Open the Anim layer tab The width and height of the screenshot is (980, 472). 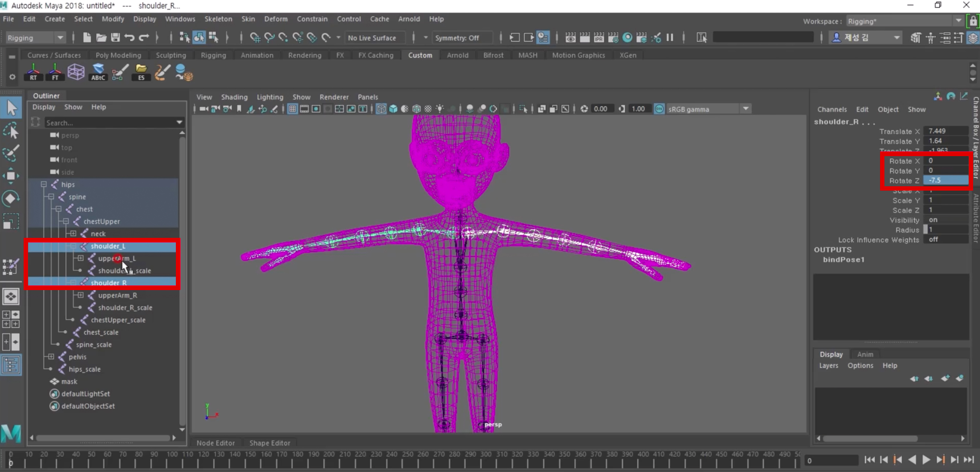pos(865,354)
